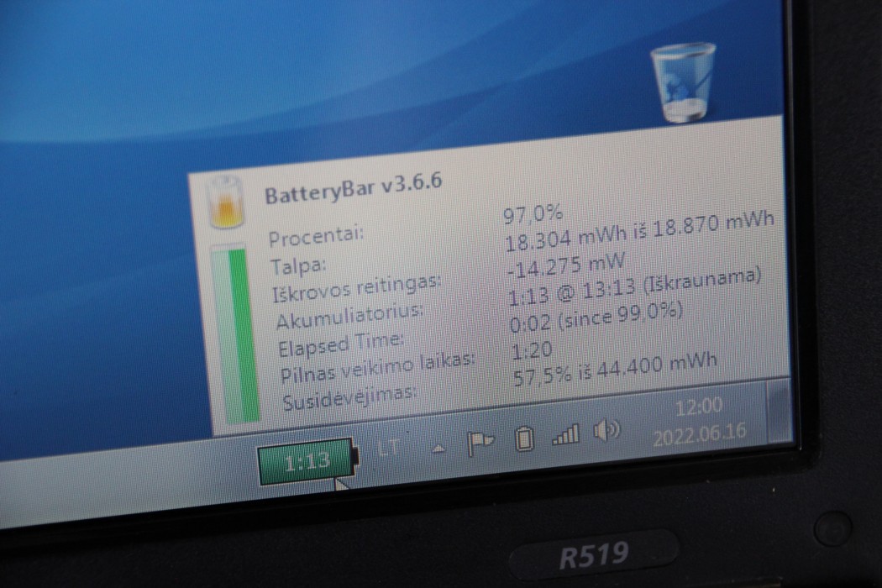Viewport: 882px width, 588px height.
Task: Click the Iškrovos reitingas label
Action: point(357,288)
